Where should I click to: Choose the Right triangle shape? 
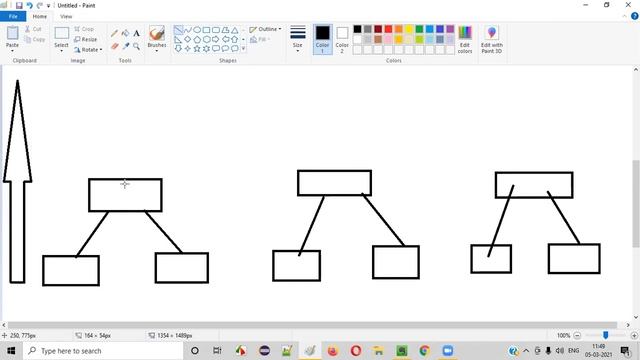point(178,39)
